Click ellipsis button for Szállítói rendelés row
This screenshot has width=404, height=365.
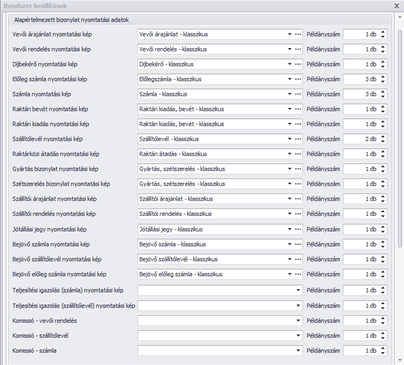(298, 214)
